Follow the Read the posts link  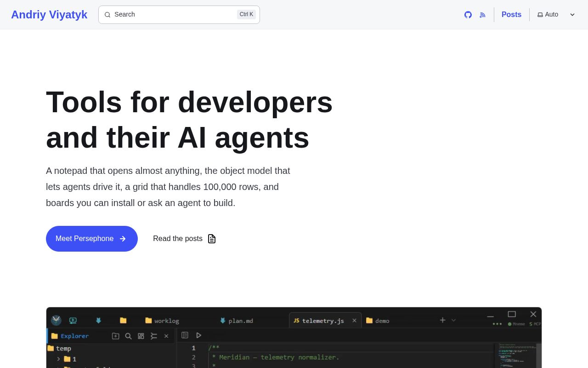pos(184,239)
